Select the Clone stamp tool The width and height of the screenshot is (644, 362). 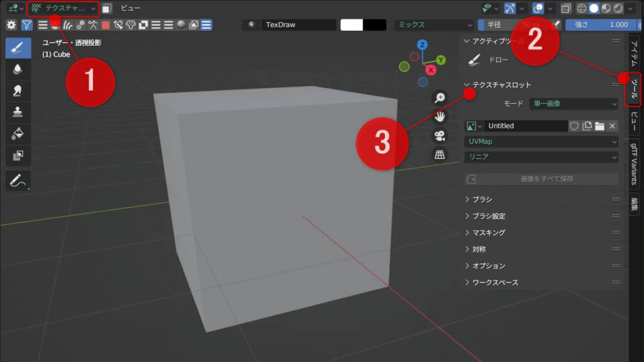18,112
